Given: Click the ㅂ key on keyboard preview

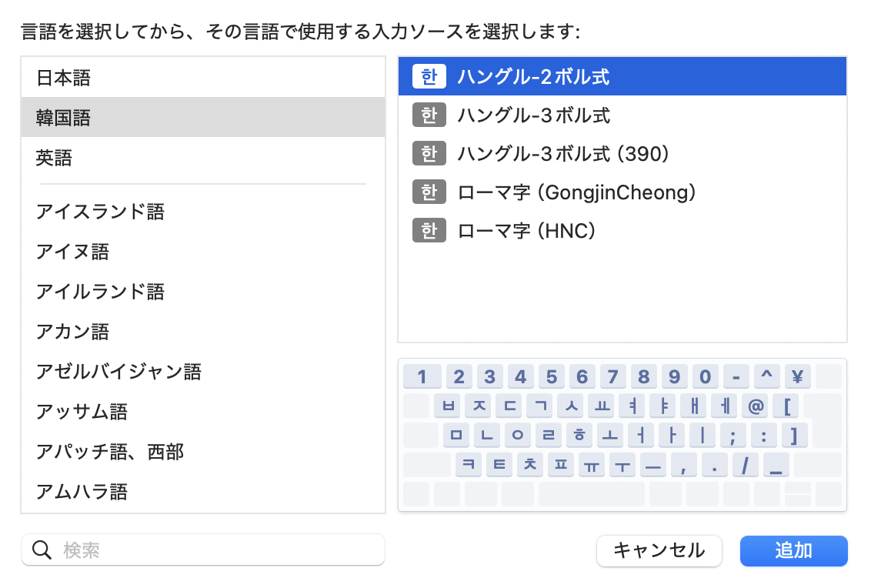Looking at the screenshot, I should click(x=448, y=406).
